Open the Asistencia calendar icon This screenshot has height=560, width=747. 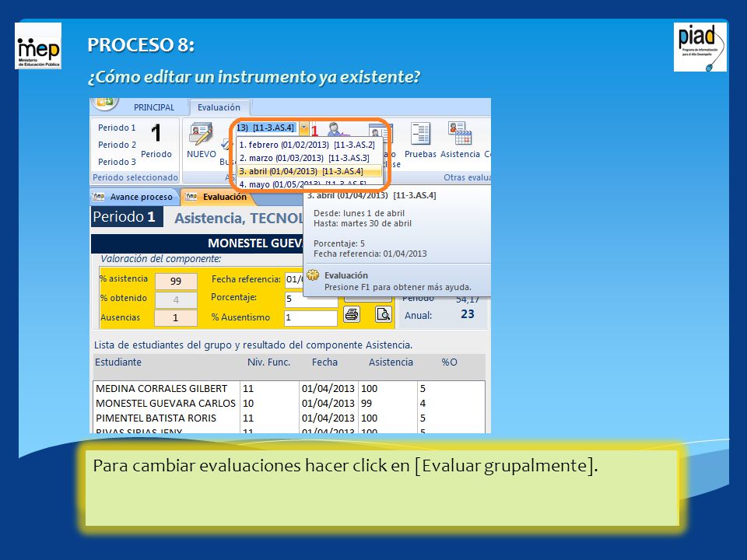coord(460,133)
